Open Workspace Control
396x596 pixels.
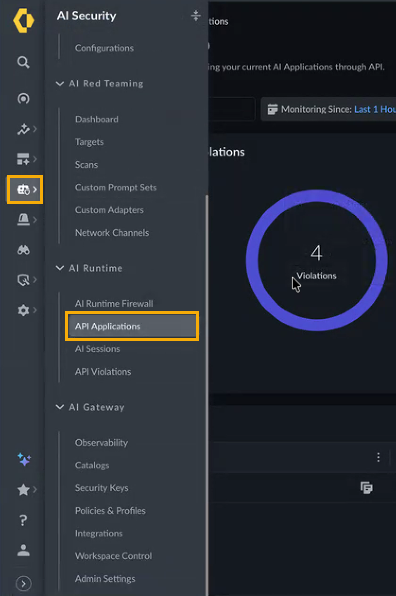pyautogui.click(x=113, y=556)
